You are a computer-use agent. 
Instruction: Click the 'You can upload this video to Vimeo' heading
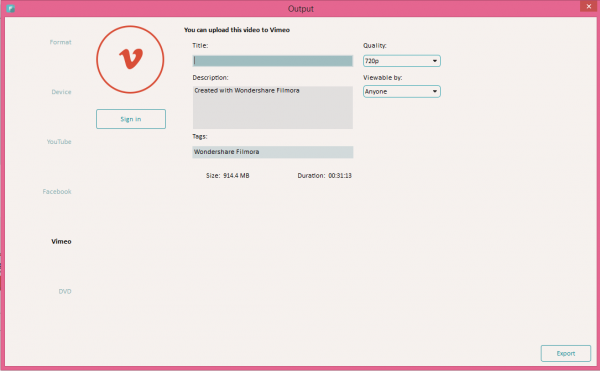pyautogui.click(x=237, y=30)
